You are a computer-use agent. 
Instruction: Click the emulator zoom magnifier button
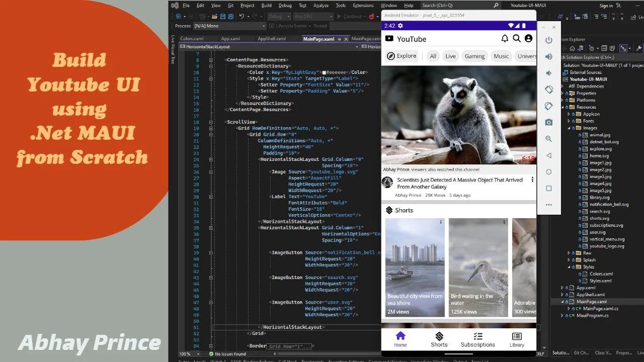[549, 139]
